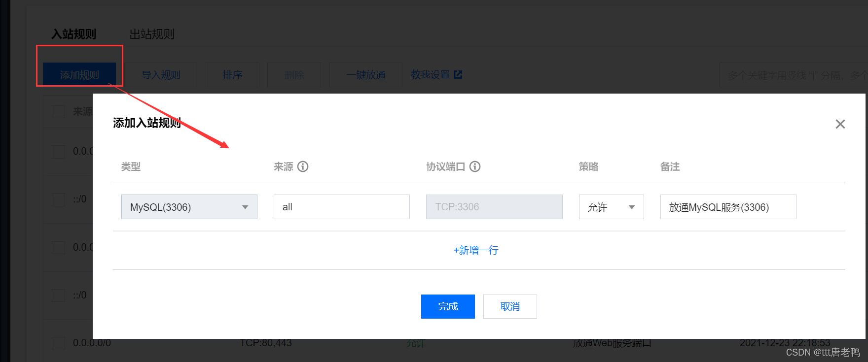Click the 排序 button

[x=232, y=75]
